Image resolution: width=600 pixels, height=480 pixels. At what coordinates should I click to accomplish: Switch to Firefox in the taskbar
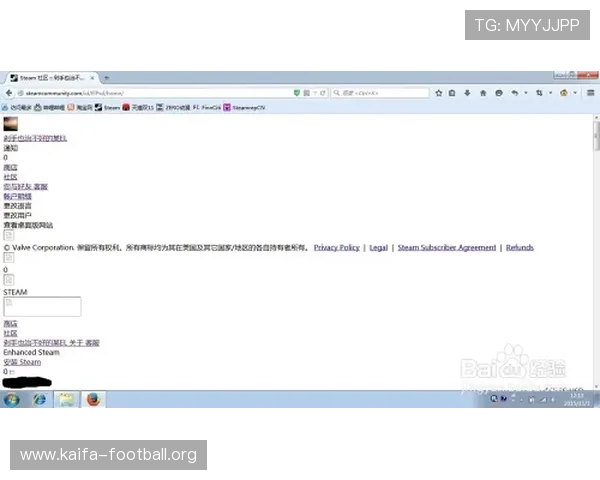tap(93, 400)
